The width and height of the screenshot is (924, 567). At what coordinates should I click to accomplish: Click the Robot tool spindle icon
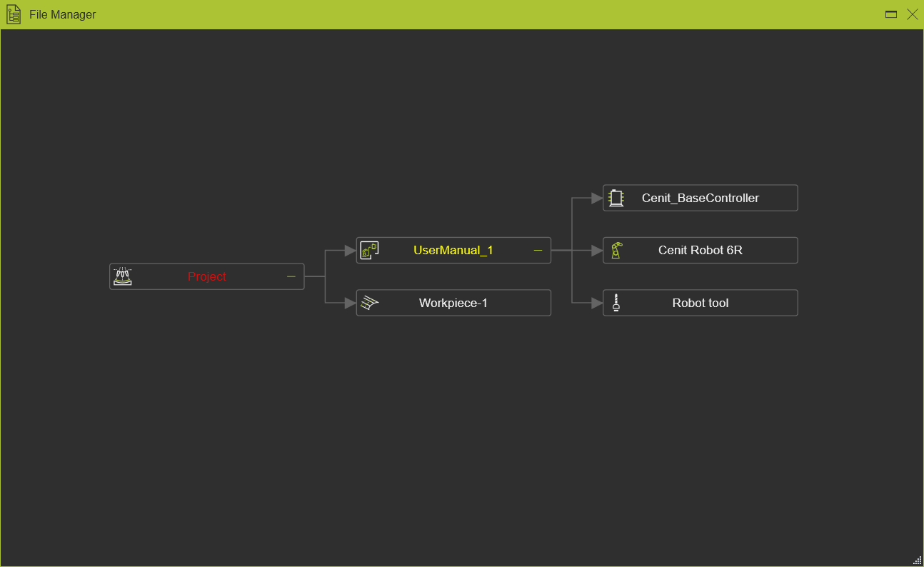616,302
